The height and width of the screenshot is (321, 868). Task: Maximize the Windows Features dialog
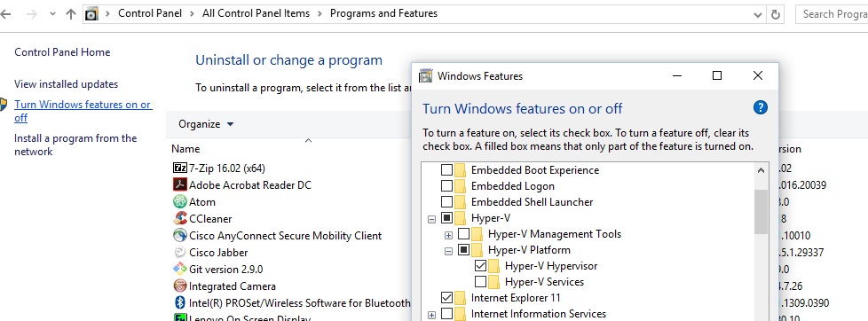coord(717,75)
